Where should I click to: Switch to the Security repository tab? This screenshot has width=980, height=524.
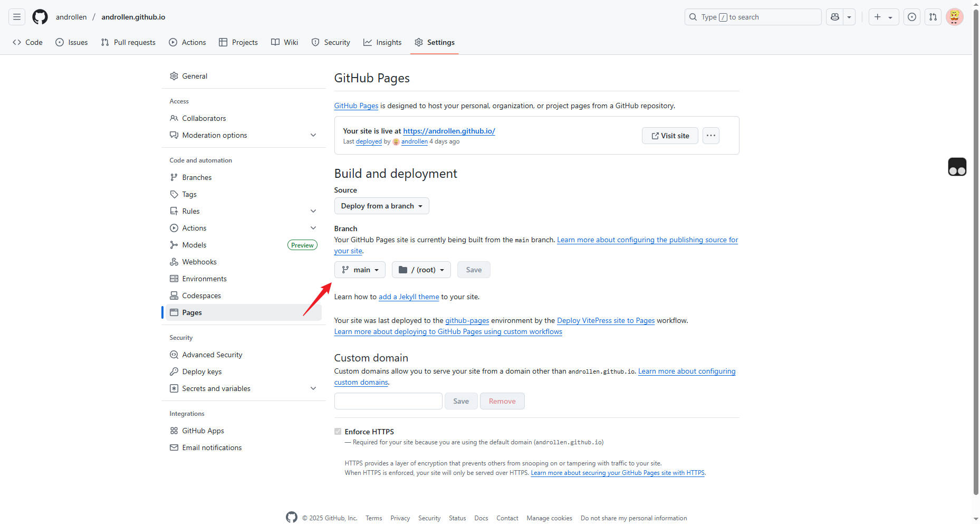click(x=331, y=42)
